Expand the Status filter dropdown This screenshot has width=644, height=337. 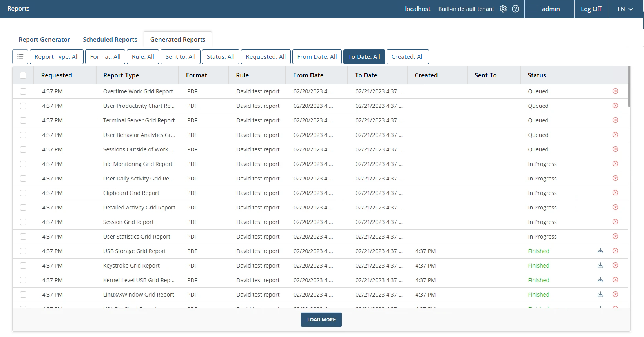(x=220, y=56)
